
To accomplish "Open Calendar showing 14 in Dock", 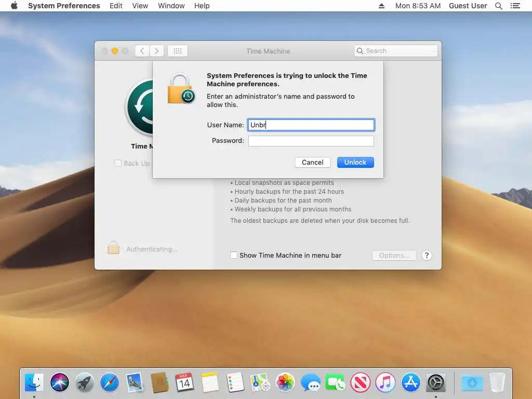I will click(x=184, y=382).
